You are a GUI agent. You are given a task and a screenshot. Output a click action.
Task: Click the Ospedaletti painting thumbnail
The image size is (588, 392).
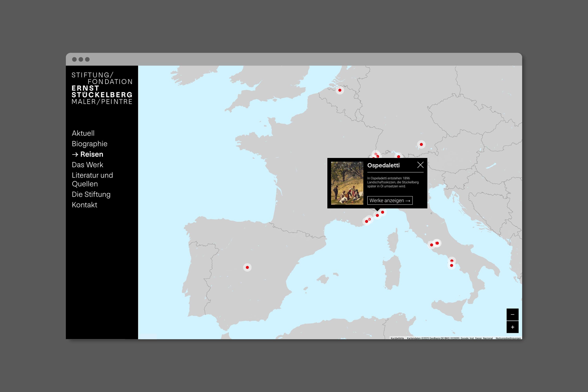click(x=347, y=183)
